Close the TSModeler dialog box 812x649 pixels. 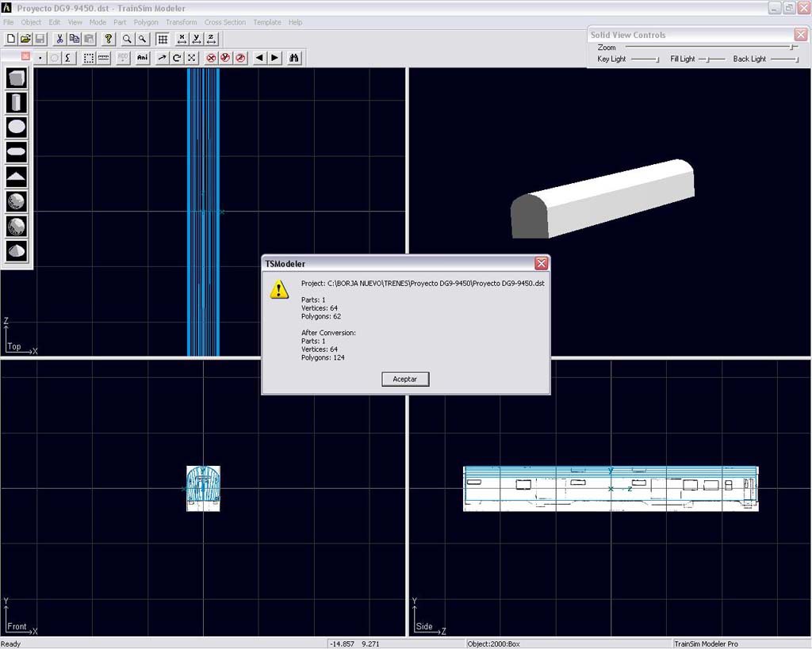click(x=541, y=263)
